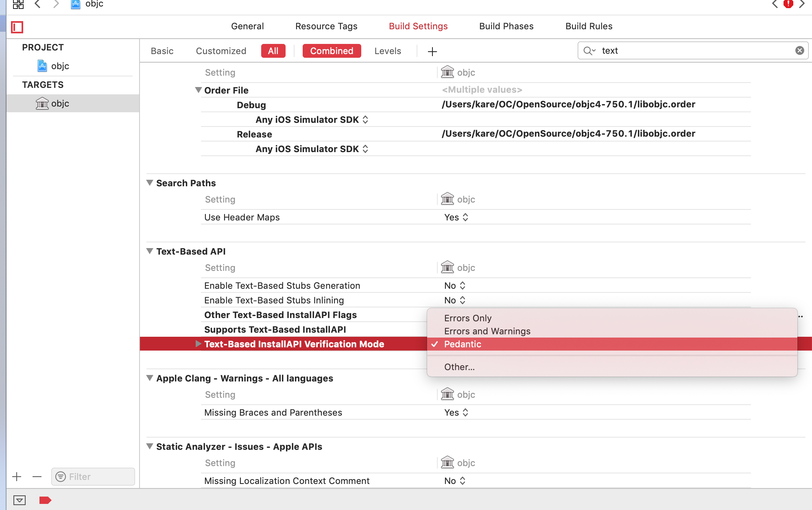Screen dimensions: 812x510
Task: Select Errors Only verification mode
Action: [468, 318]
